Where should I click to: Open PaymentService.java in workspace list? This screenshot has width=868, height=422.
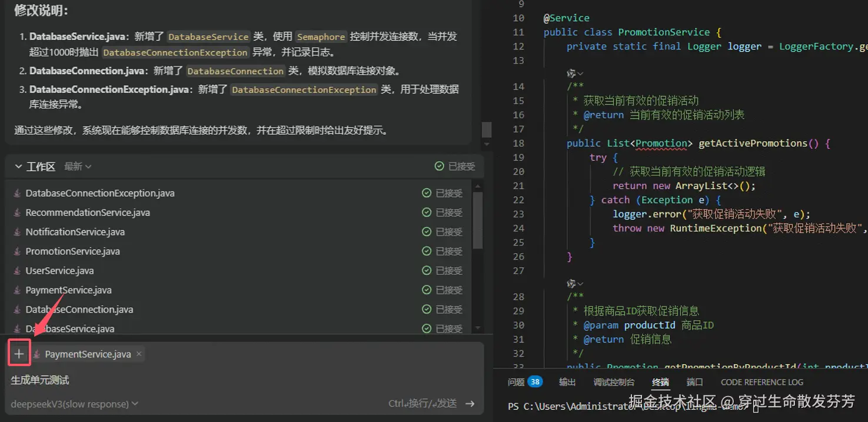tap(68, 290)
